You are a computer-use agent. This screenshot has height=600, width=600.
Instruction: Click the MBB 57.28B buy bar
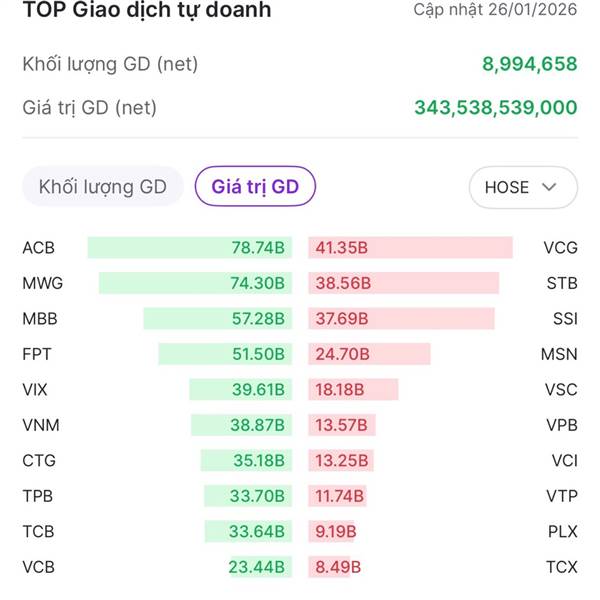pos(217,319)
